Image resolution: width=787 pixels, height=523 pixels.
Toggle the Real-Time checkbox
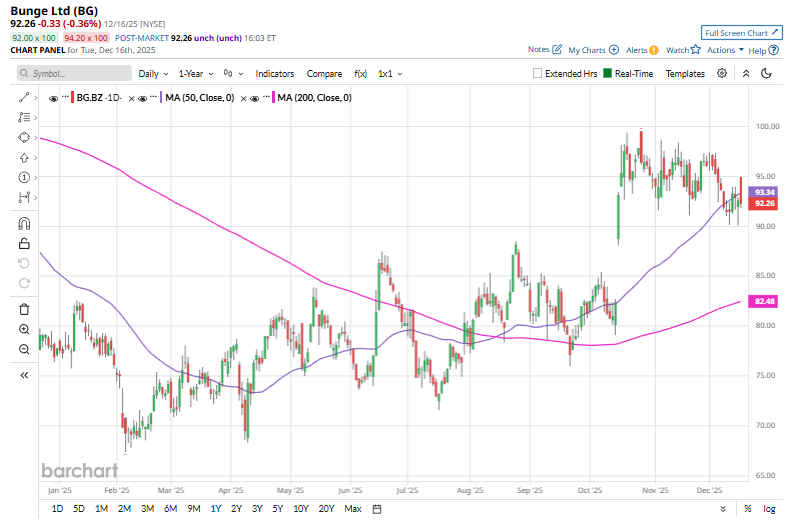(x=607, y=73)
